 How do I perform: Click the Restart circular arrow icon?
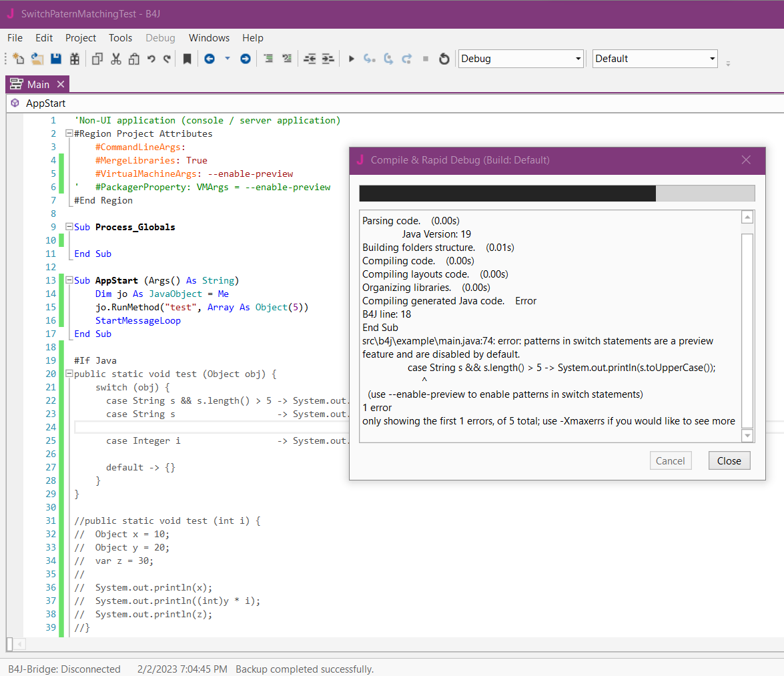click(444, 59)
